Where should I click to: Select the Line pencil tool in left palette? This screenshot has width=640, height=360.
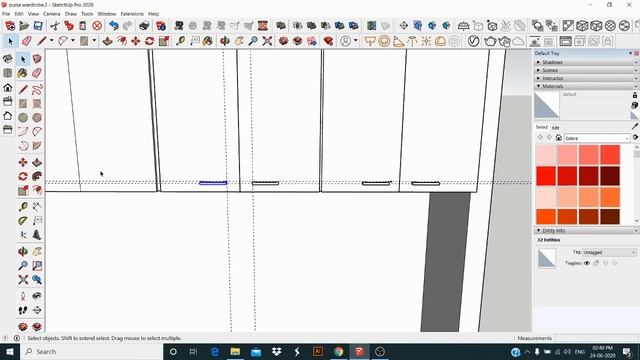point(23,89)
